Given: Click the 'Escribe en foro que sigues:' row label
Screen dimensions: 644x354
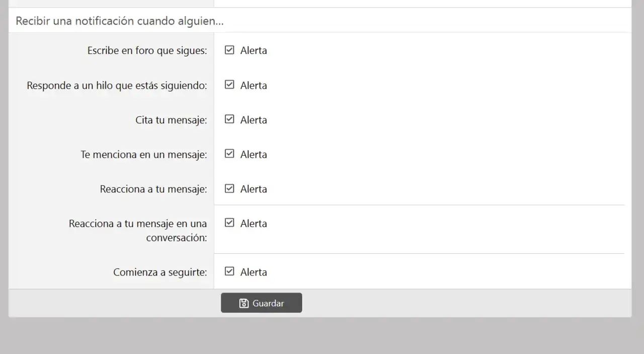Looking at the screenshot, I should point(147,51).
